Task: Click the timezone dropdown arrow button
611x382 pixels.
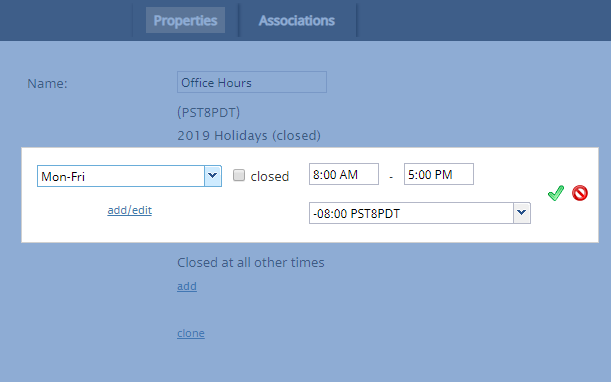Action: point(522,213)
